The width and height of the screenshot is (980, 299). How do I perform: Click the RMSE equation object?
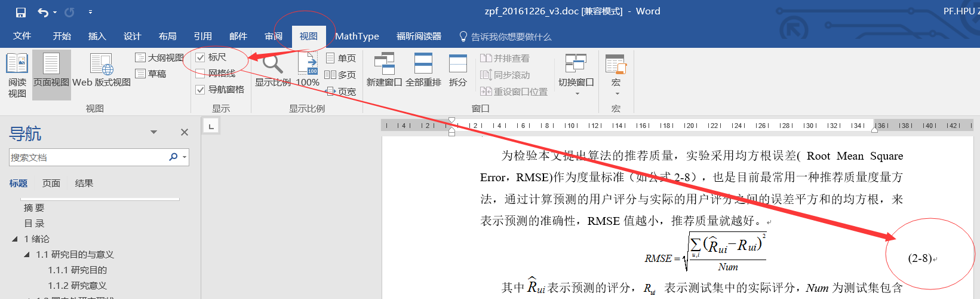click(705, 252)
